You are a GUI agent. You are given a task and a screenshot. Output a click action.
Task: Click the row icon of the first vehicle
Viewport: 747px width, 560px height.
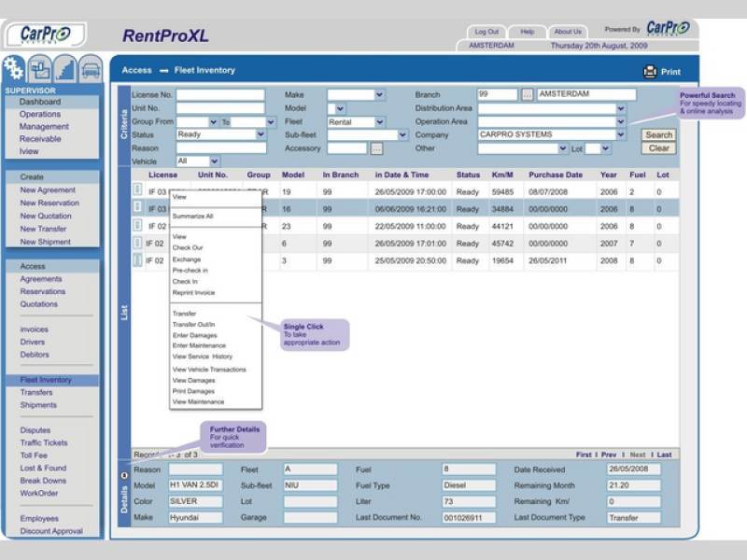click(x=137, y=191)
